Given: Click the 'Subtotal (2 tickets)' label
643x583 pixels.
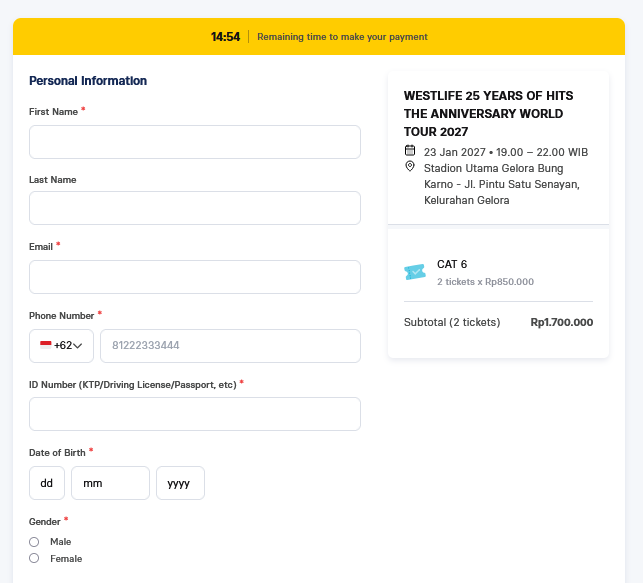Looking at the screenshot, I should 452,322.
